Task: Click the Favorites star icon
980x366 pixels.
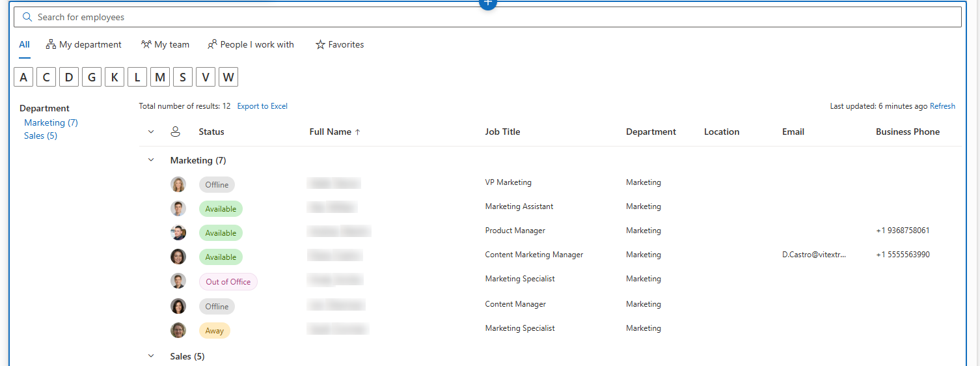Action: pyautogui.click(x=320, y=45)
